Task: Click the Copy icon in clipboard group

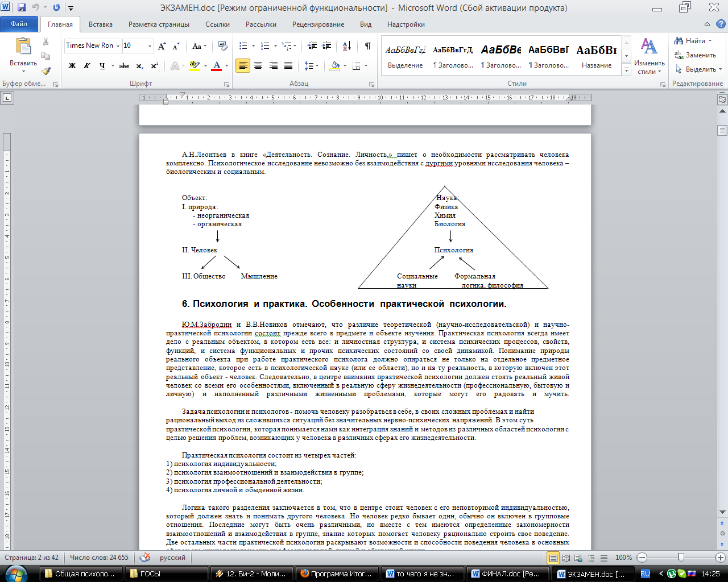Action: pos(46,56)
